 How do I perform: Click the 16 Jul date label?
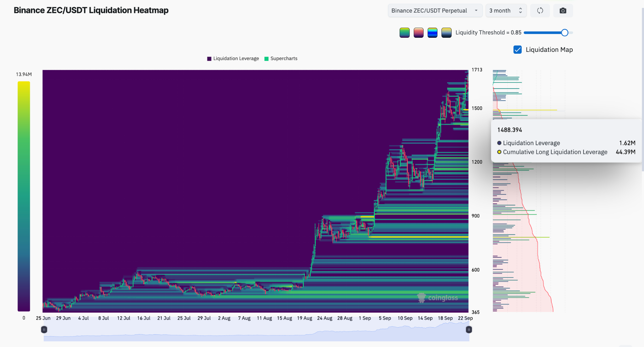click(x=144, y=318)
